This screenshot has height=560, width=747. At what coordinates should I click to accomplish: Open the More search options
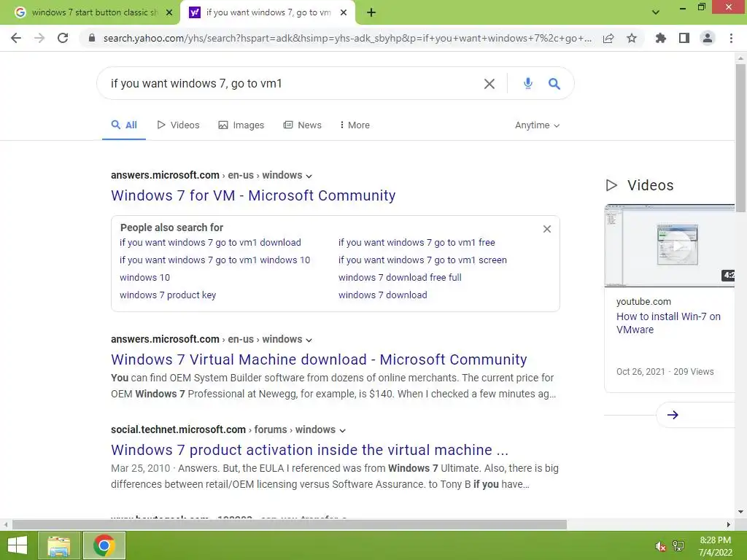[355, 125]
